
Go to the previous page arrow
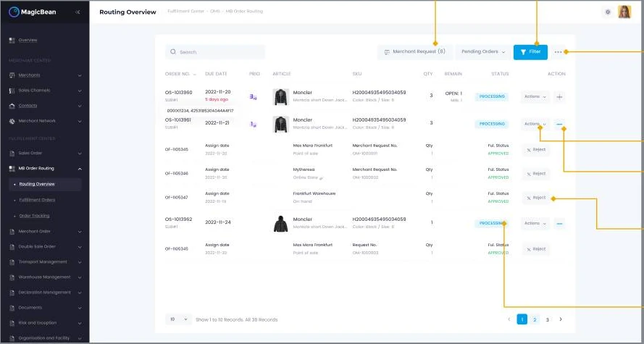(509, 319)
